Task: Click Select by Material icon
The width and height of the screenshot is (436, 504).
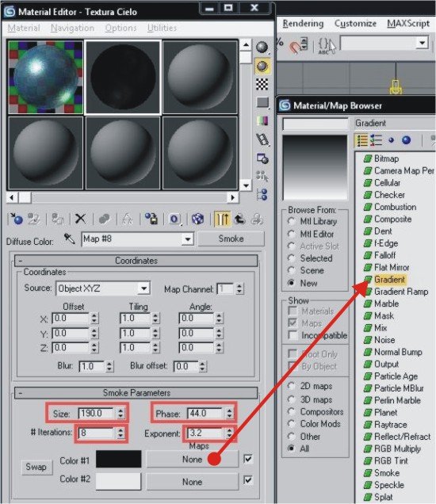Action: coord(262,176)
